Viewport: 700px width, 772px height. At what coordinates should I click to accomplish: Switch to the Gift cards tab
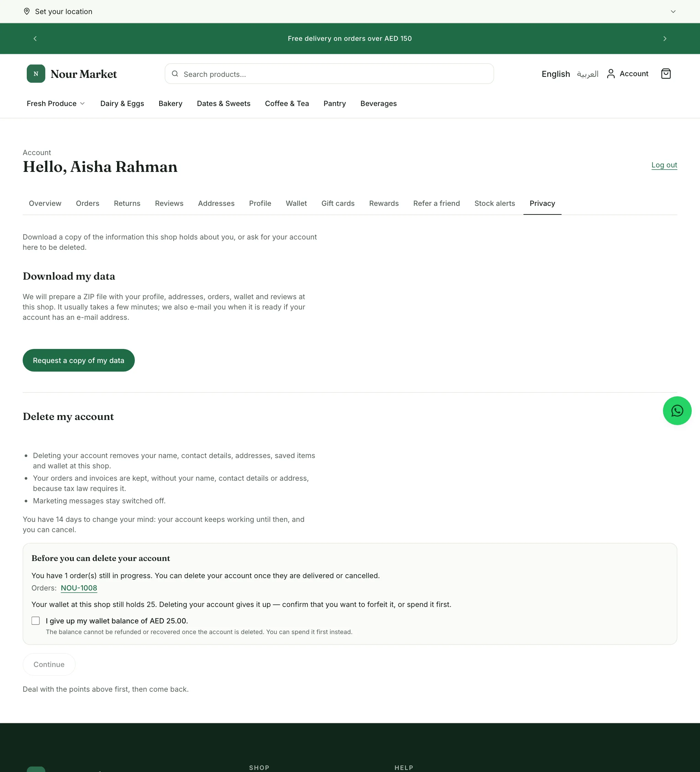pyautogui.click(x=338, y=203)
